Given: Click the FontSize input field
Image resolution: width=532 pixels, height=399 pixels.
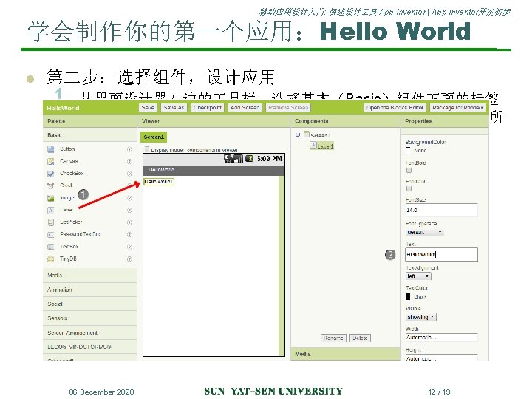Looking at the screenshot, I should pos(441,210).
